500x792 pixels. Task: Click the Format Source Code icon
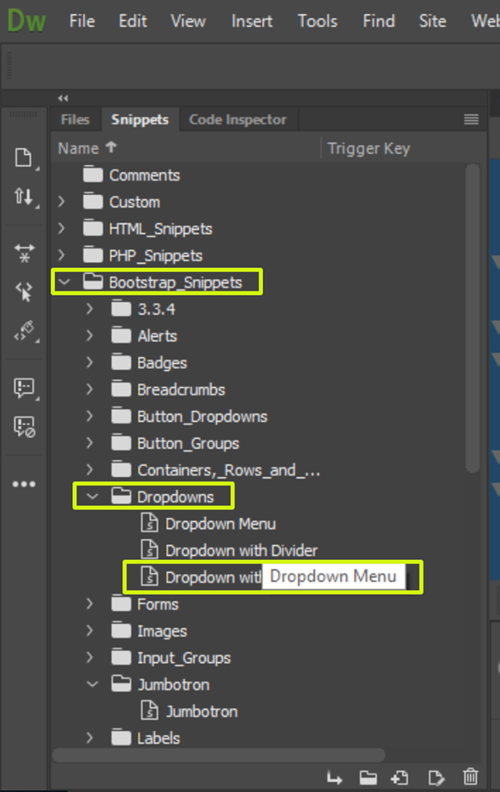click(25, 331)
